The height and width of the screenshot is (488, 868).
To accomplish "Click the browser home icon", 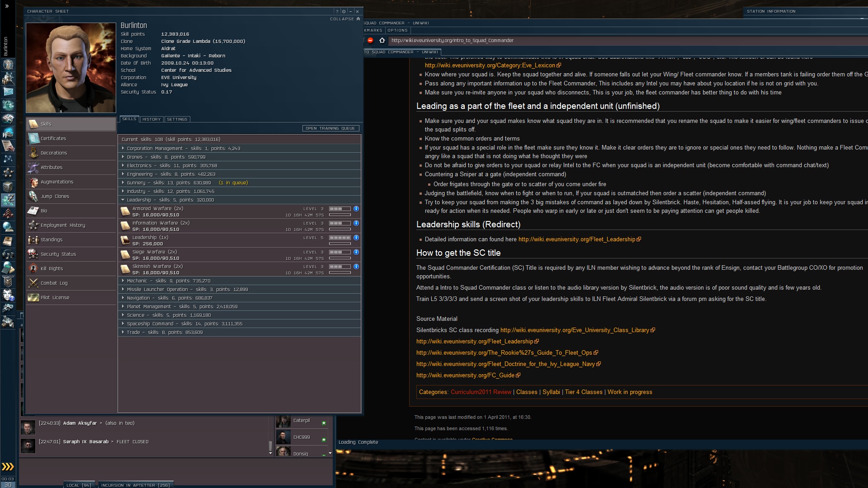I will point(382,41).
